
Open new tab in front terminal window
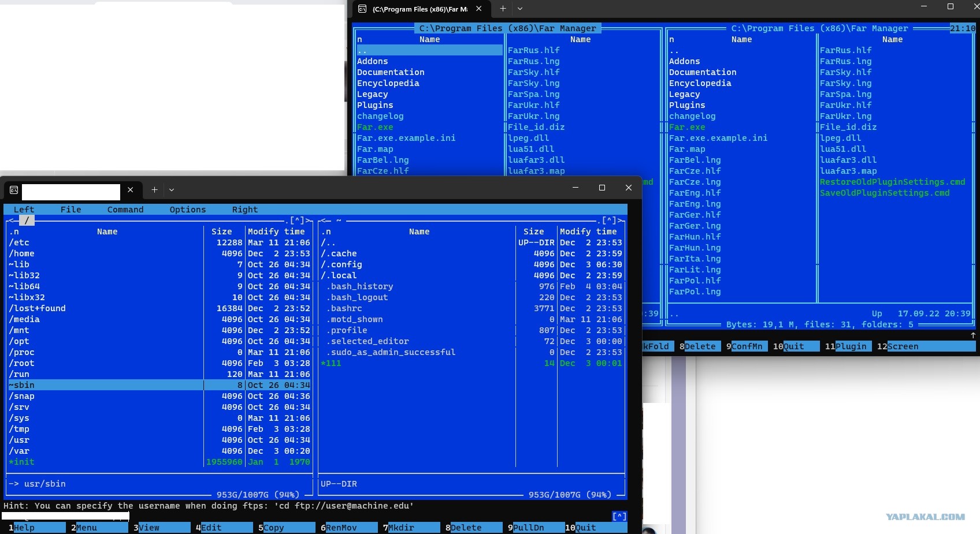(154, 189)
